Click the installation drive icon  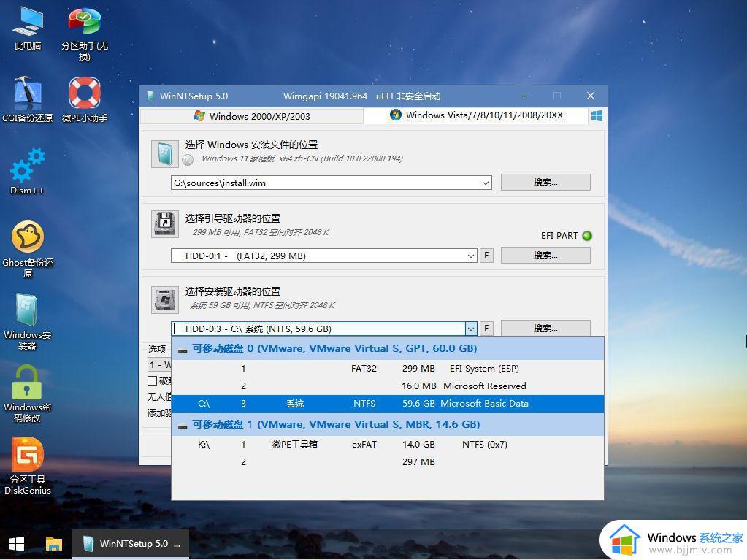[x=165, y=299]
